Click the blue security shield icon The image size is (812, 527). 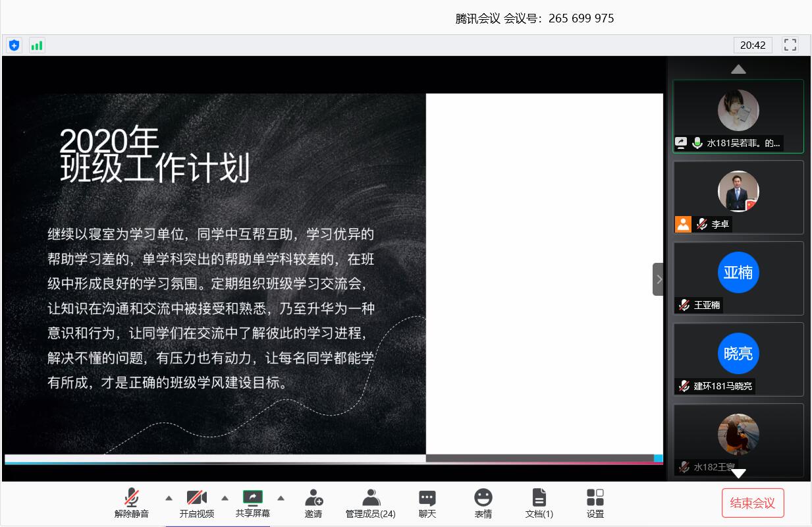(14, 45)
